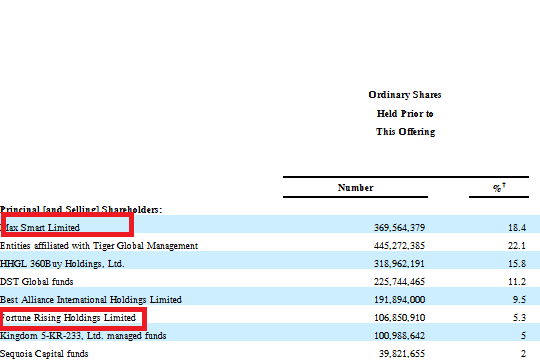The image size is (540, 364).
Task: Select the value 39,821,655
Action: point(402,354)
